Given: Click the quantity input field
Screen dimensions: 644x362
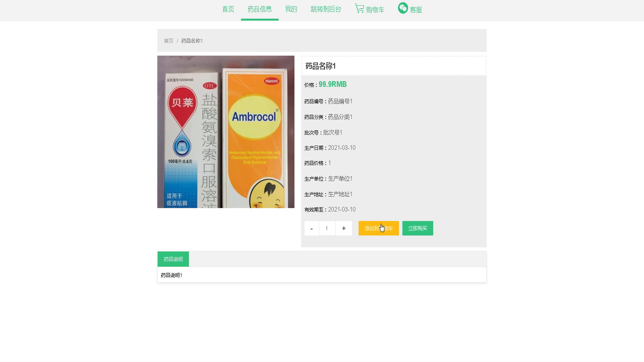Looking at the screenshot, I should tap(327, 228).
